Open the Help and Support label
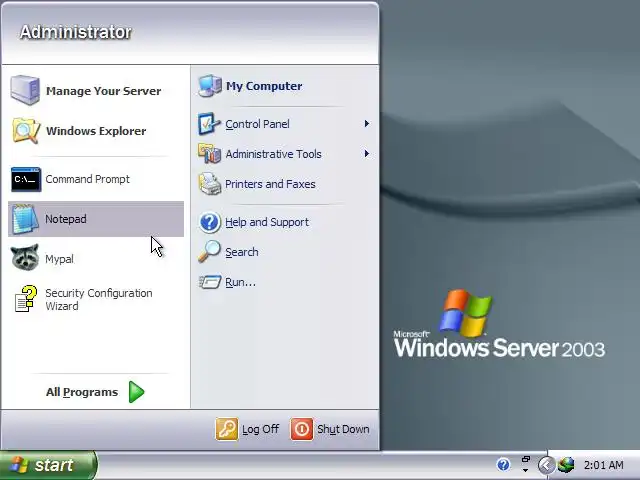Screen dimensions: 640x480 pyautogui.click(x=267, y=222)
